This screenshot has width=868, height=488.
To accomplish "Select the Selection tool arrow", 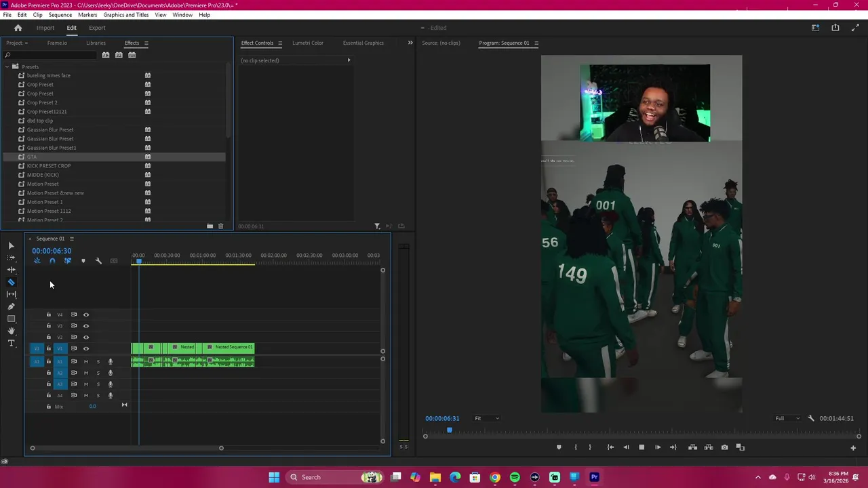I will pyautogui.click(x=11, y=245).
